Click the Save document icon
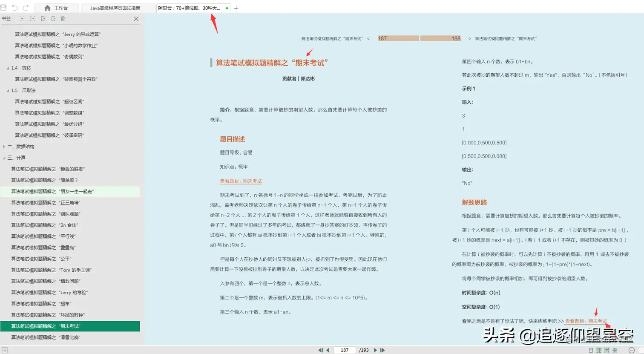644x354 pixels. point(4,7)
